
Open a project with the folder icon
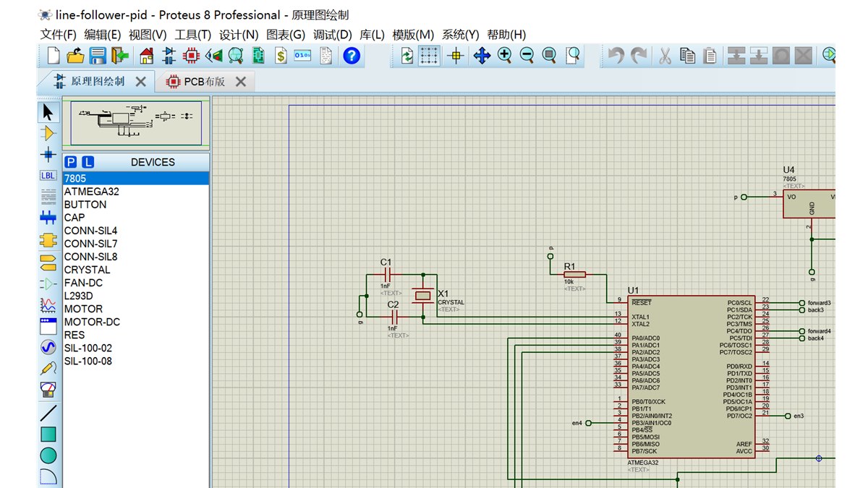[x=75, y=56]
